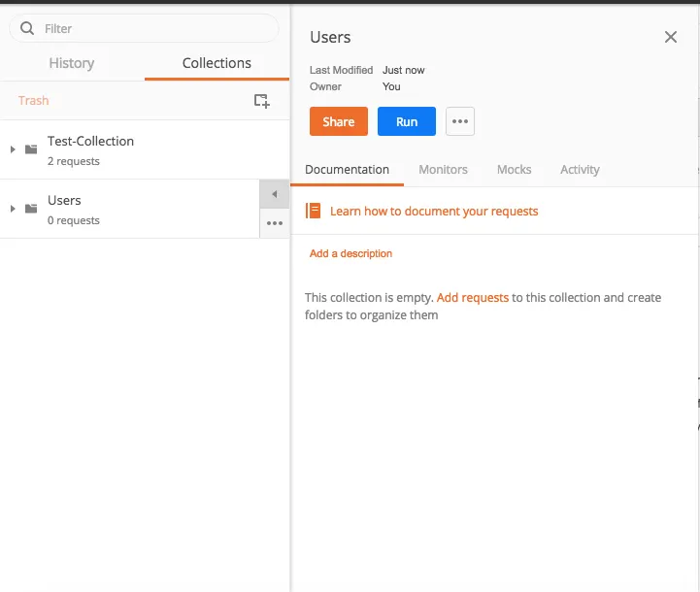Open the Trash link
This screenshot has width=700, height=592.
pyautogui.click(x=33, y=100)
